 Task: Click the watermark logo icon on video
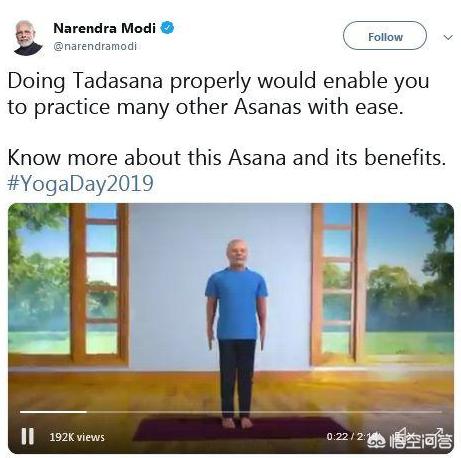click(376, 440)
